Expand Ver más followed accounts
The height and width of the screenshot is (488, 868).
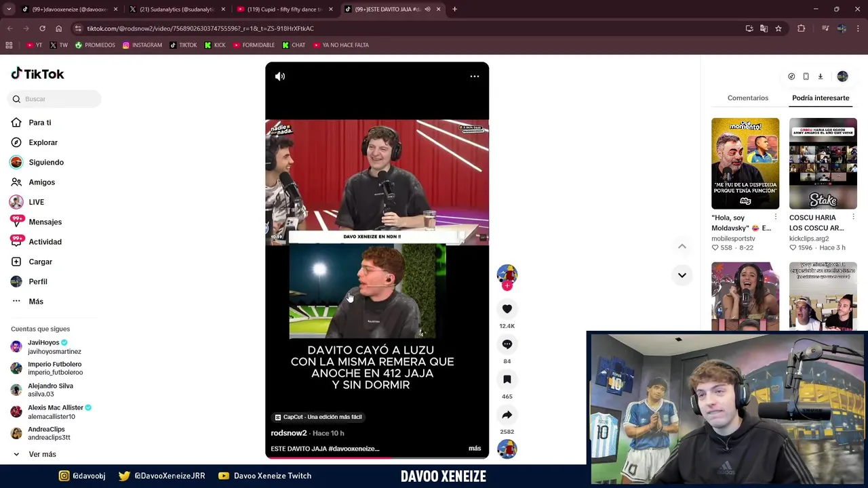[42, 454]
